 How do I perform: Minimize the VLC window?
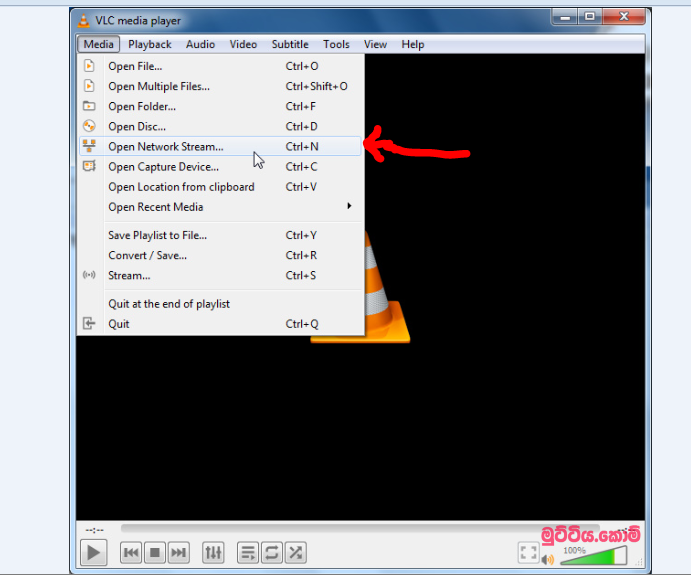565,18
